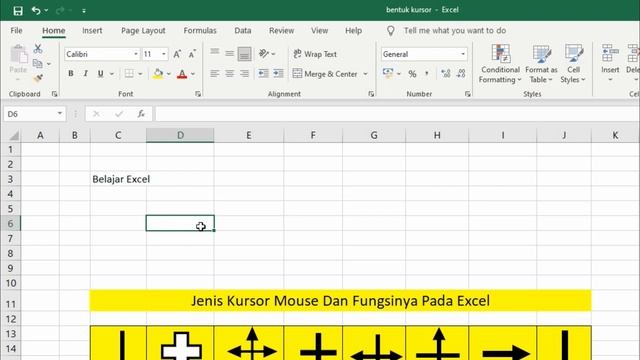Screen dimensions: 640x360
Task: Apply red font color
Action: click(x=182, y=74)
